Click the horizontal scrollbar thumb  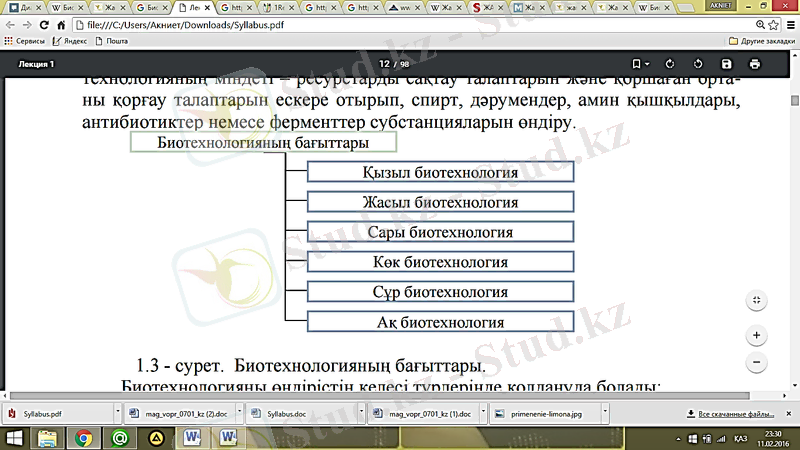[380, 395]
